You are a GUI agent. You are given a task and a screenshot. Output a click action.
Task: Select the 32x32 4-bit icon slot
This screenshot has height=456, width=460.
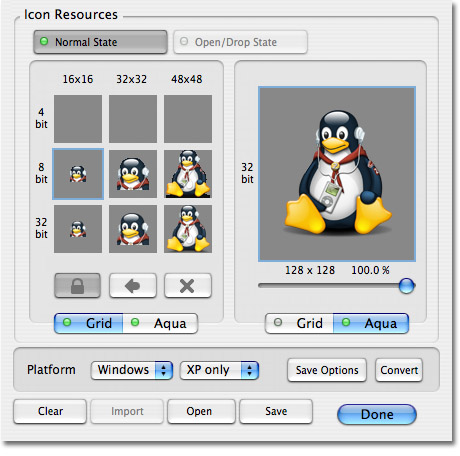pyautogui.click(x=133, y=119)
